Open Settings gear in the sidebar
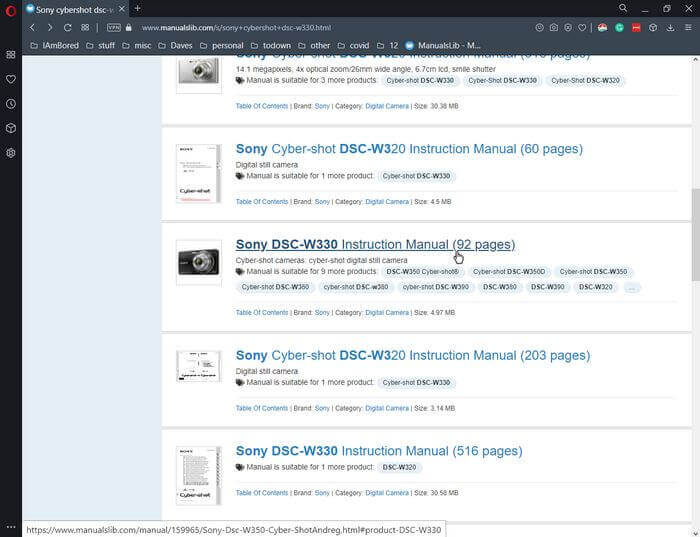Screen dimensions: 700x537 click(x=11, y=153)
